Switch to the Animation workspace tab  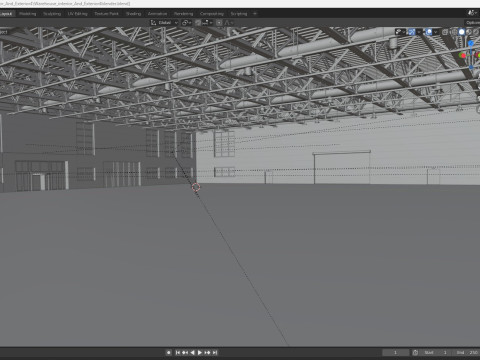click(x=157, y=14)
